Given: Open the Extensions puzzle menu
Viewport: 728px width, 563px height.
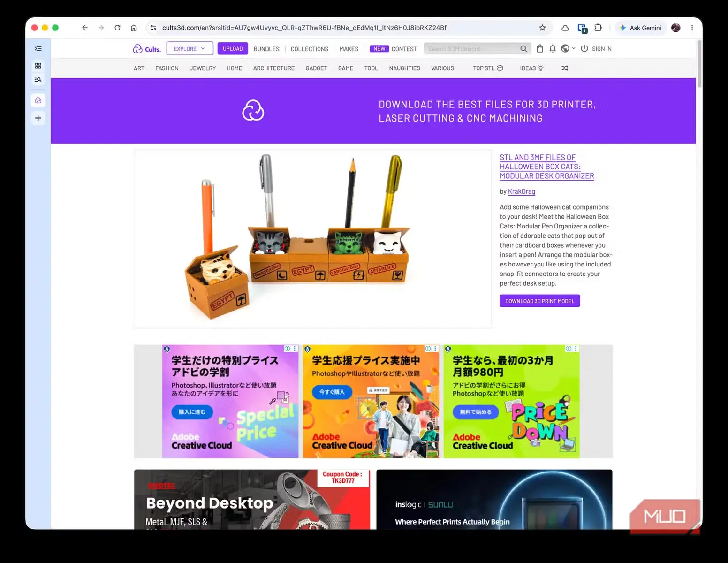Looking at the screenshot, I should point(598,28).
